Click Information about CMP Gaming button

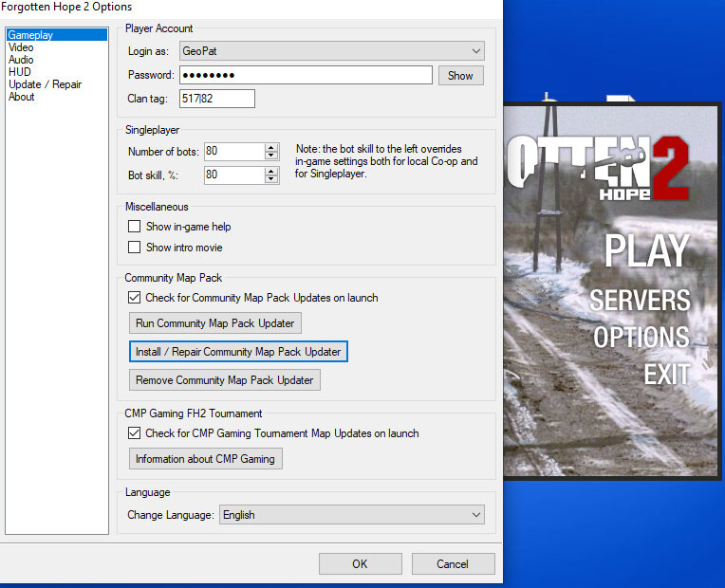point(205,459)
